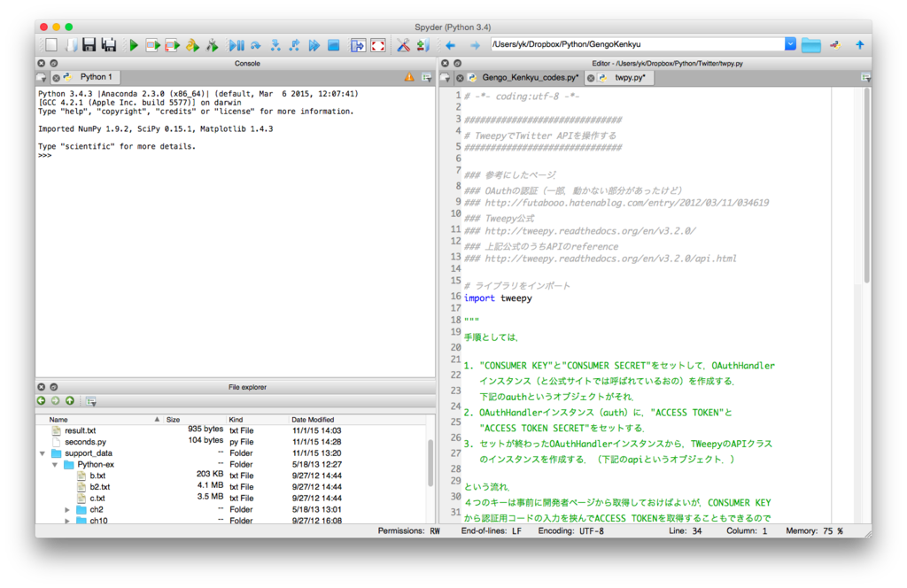Screen dimensions: 907x588
Task: Collapse the support_data folder
Action: click(43, 453)
